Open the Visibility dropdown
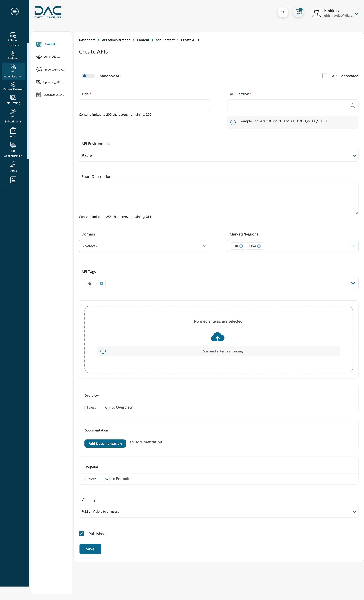 (x=218, y=511)
